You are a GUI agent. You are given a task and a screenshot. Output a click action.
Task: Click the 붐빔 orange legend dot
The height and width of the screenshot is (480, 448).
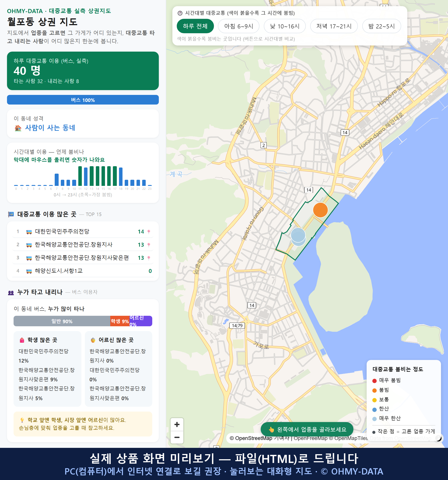[374, 390]
